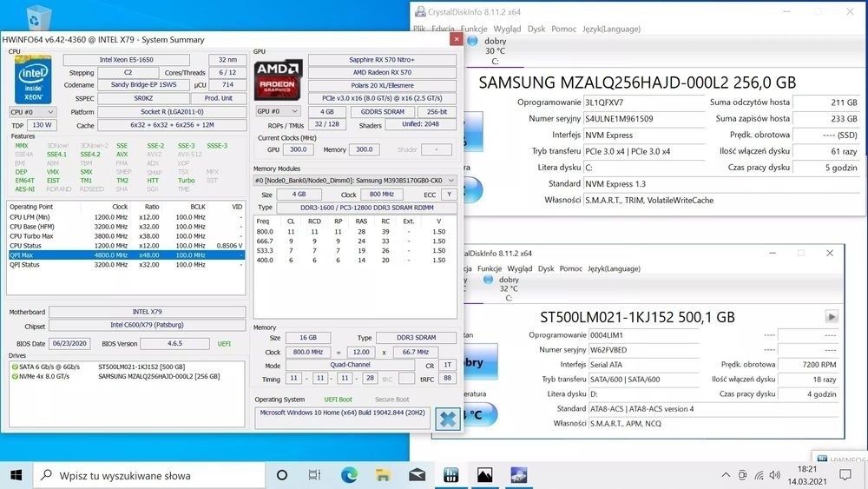Click the Samsung serial number S4ULNE1M961509 field
Viewport: 868px width, 489px height.
(x=644, y=118)
